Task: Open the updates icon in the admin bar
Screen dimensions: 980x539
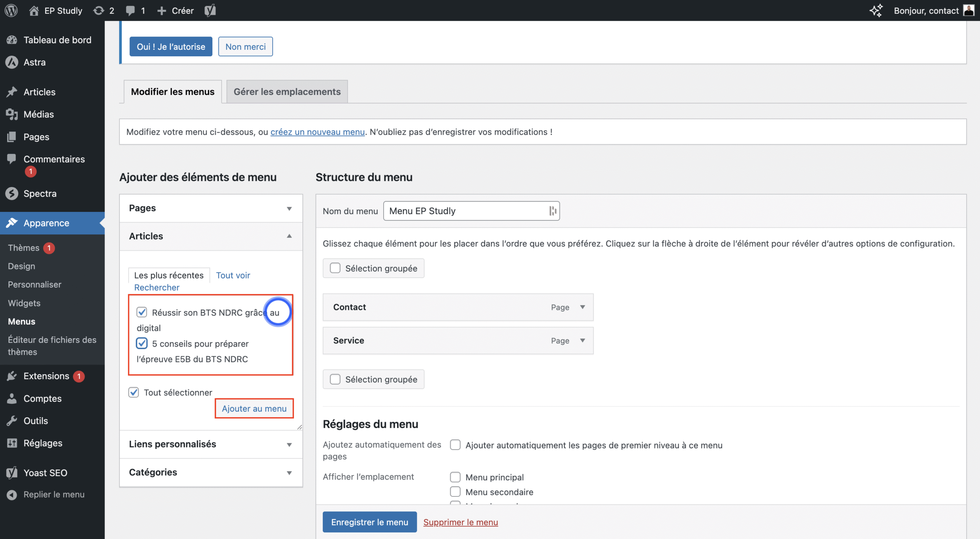Action: click(x=99, y=10)
